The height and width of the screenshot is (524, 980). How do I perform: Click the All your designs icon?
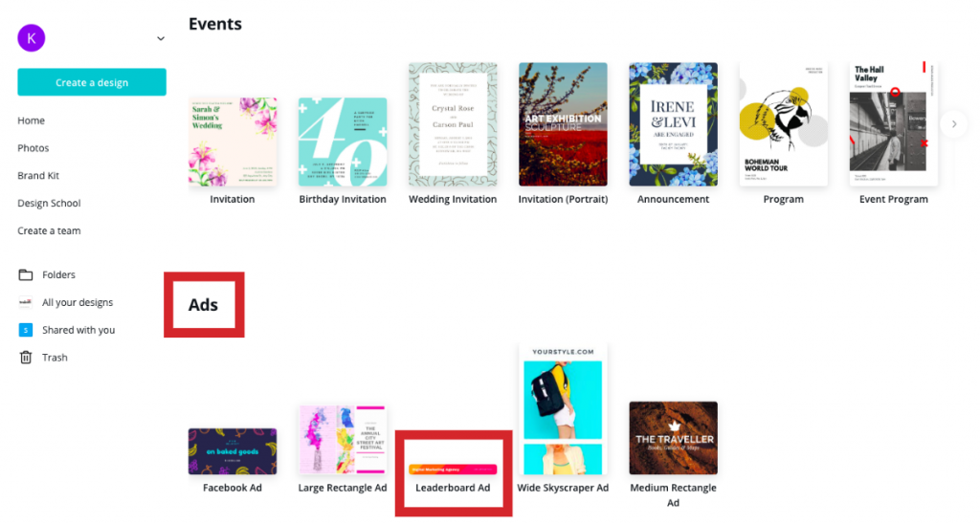26,302
